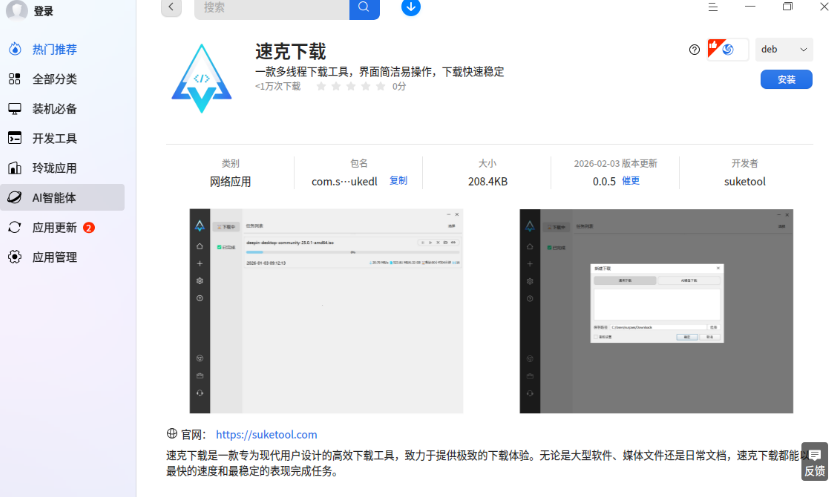Click the 0.0.5 version number

click(604, 182)
